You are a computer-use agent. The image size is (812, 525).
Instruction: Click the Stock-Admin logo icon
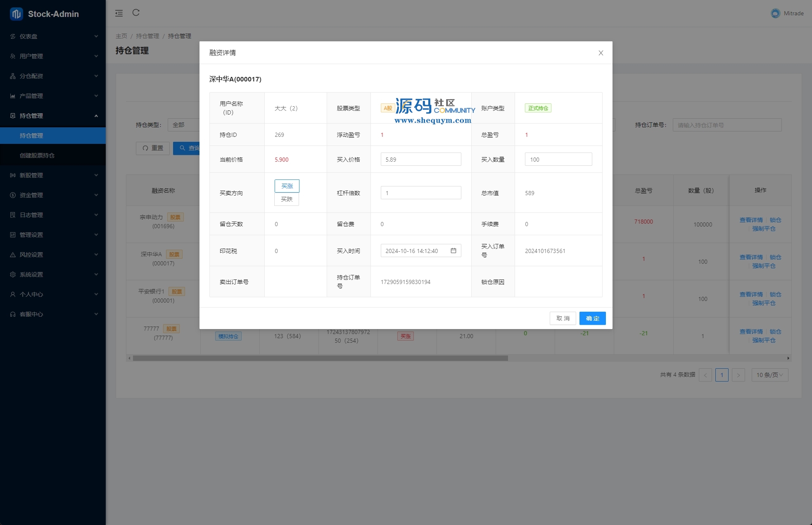point(16,14)
